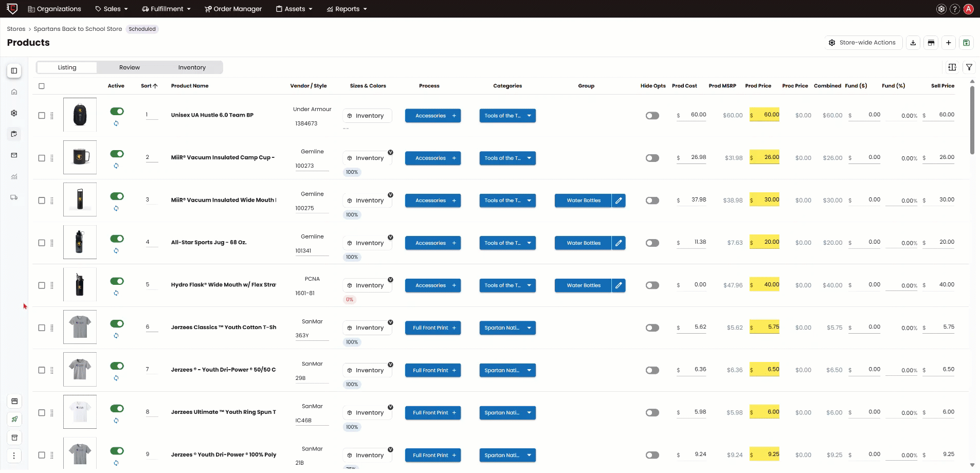Switch to the Inventory tab
This screenshot has height=473, width=980.
(192, 67)
